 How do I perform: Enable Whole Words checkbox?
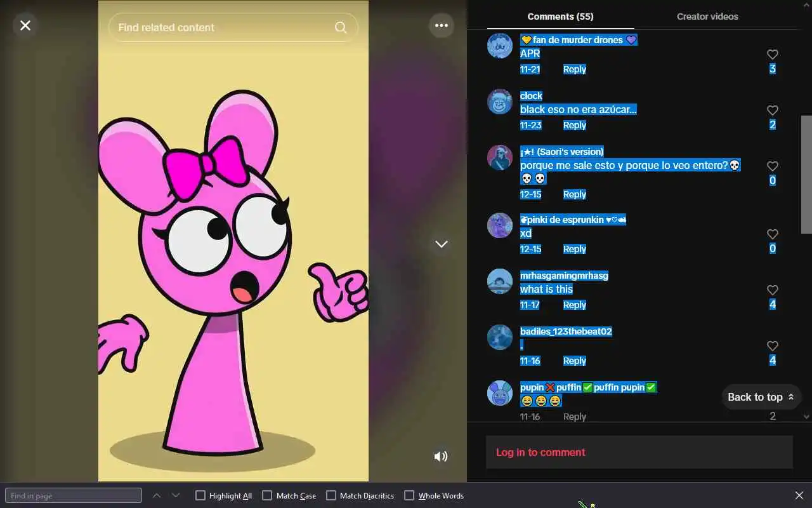coord(409,495)
